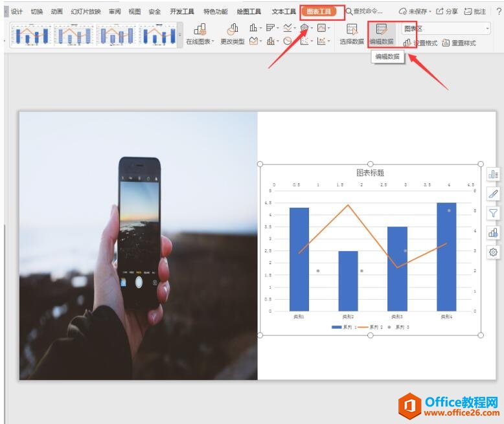Insert a column chart from the ribbon
The width and height of the screenshot is (504, 424).
(253, 28)
